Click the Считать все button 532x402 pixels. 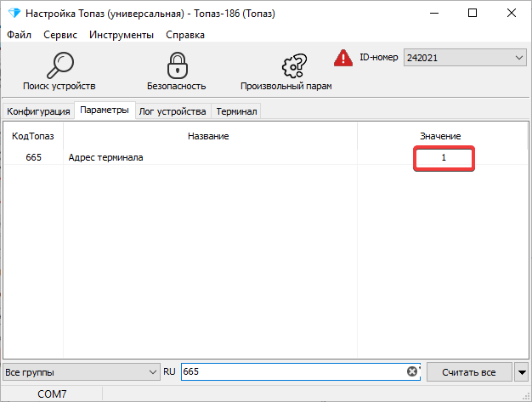click(469, 372)
